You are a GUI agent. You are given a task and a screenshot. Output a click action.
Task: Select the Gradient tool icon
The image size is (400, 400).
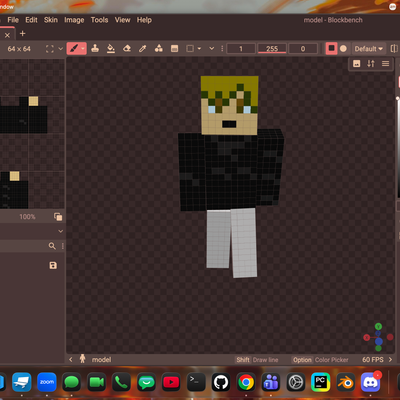pos(174,49)
